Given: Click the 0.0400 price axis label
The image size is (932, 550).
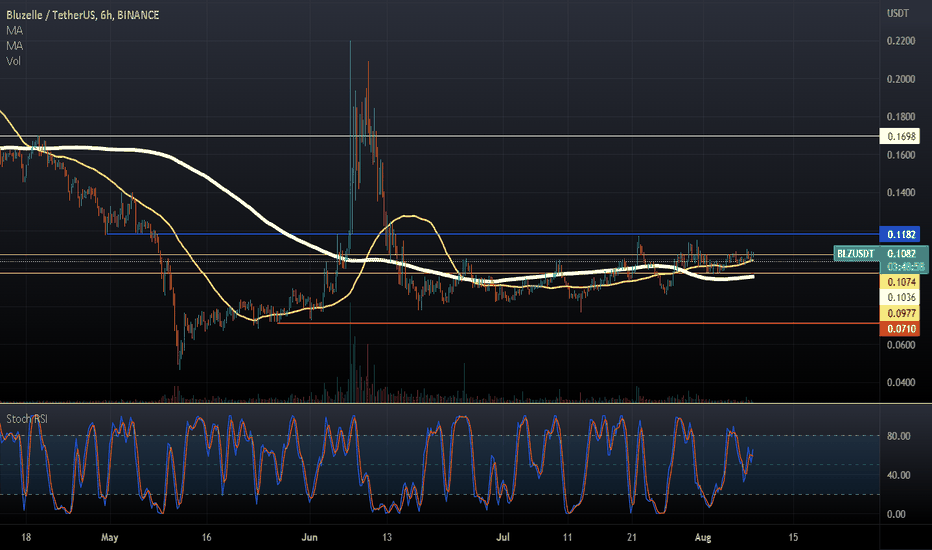Looking at the screenshot, I should click(900, 382).
